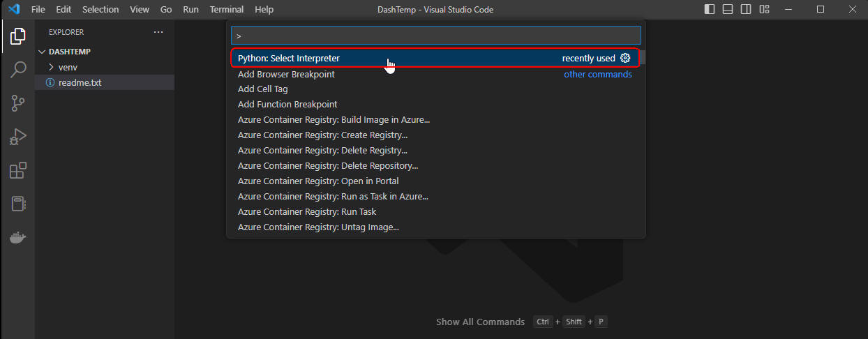The width and height of the screenshot is (868, 339).
Task: Select Add Browser Breakpoint command
Action: 435,74
